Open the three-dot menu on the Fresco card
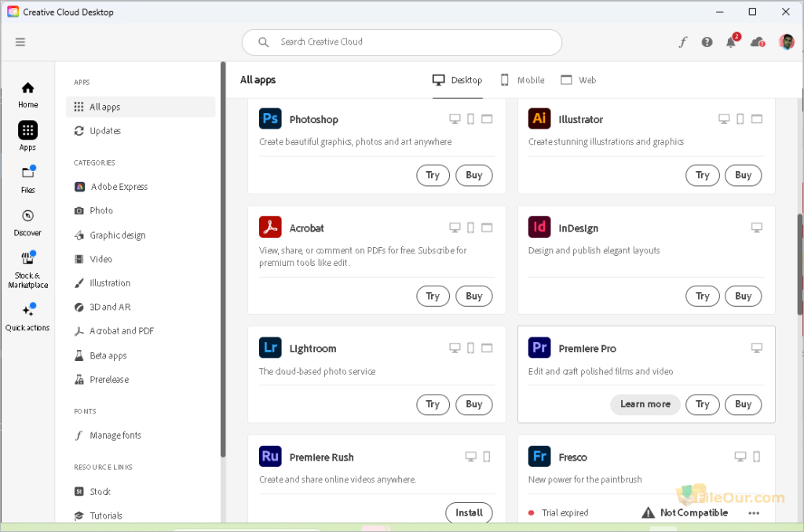This screenshot has width=804, height=532. (754, 512)
